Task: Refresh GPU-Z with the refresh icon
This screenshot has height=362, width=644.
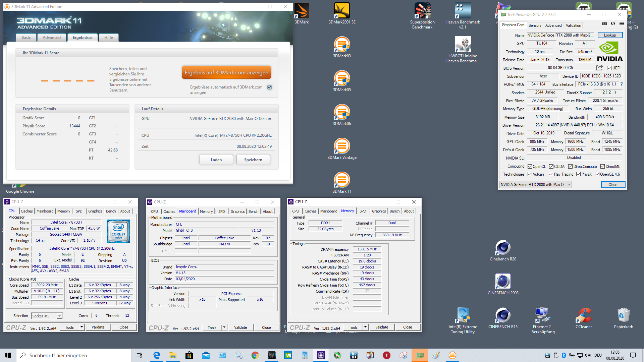Action: coord(613,24)
